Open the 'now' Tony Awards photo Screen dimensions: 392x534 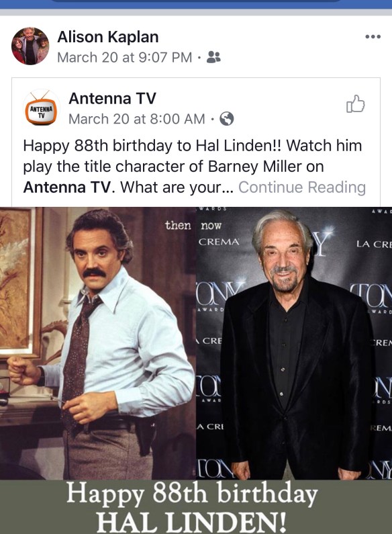point(294,343)
